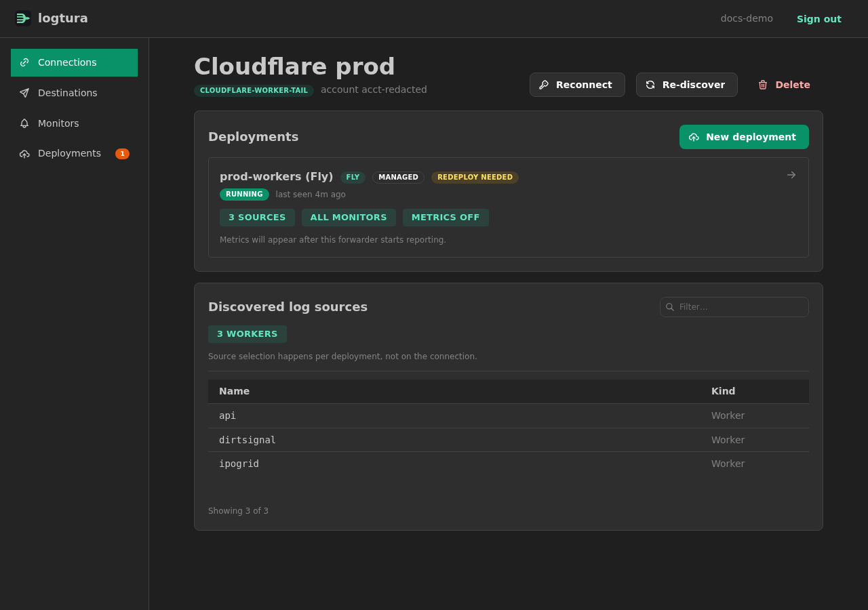Click the Destinations paper plane icon
Screen dimensions: 868x610
point(24,93)
